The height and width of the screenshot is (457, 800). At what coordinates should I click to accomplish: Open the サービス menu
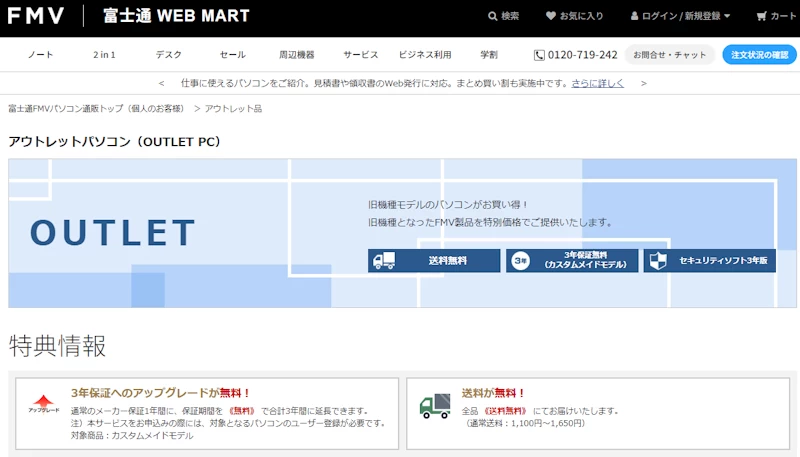(360, 55)
